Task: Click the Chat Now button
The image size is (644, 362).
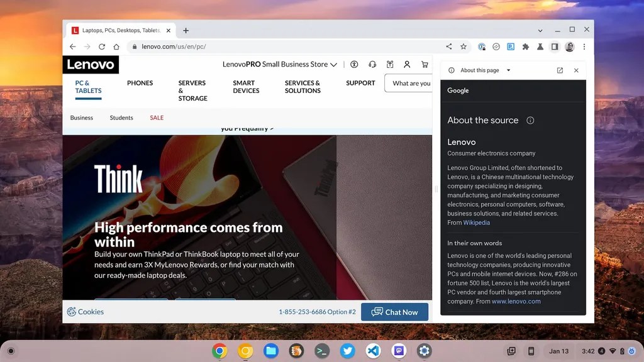Action: pyautogui.click(x=394, y=312)
